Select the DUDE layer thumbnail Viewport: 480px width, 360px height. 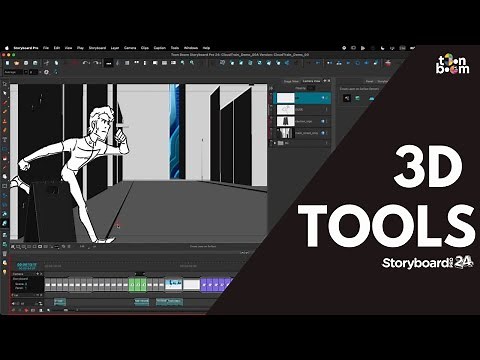pyautogui.click(x=286, y=110)
